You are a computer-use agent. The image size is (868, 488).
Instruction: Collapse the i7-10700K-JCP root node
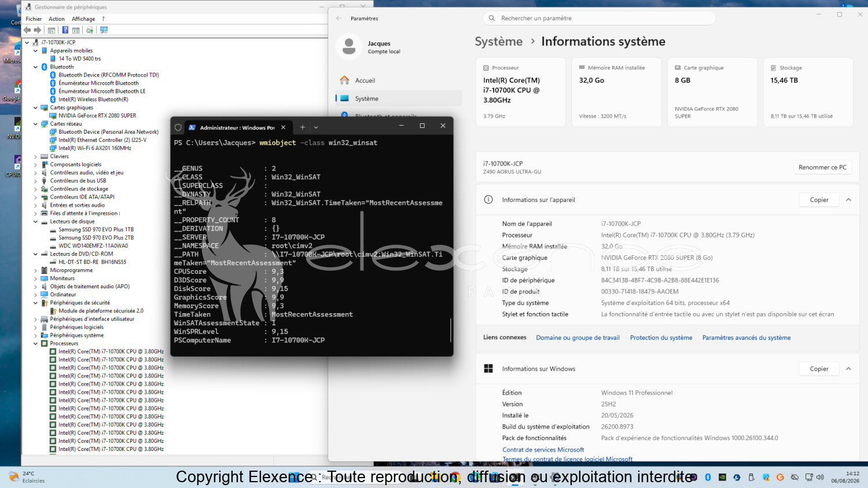pos(27,42)
